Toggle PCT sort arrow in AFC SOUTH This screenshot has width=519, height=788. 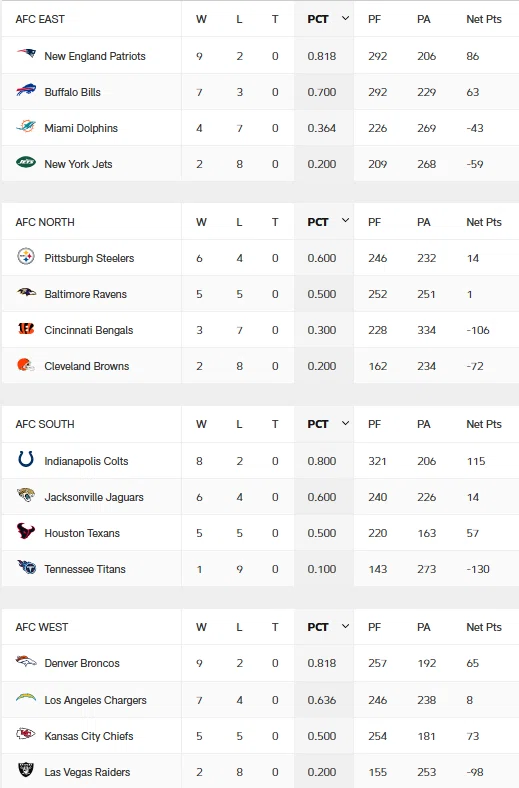345,423
